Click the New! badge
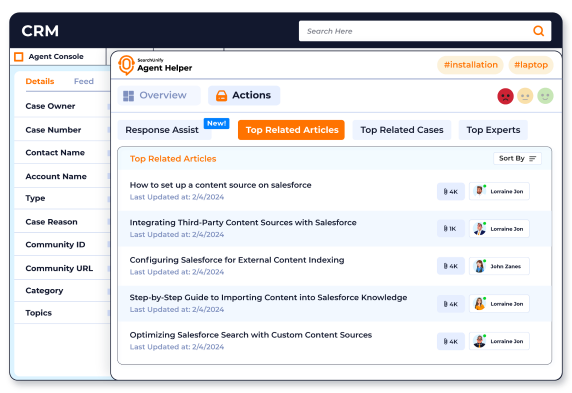Image resolution: width=572 pixels, height=393 pixels. click(216, 123)
